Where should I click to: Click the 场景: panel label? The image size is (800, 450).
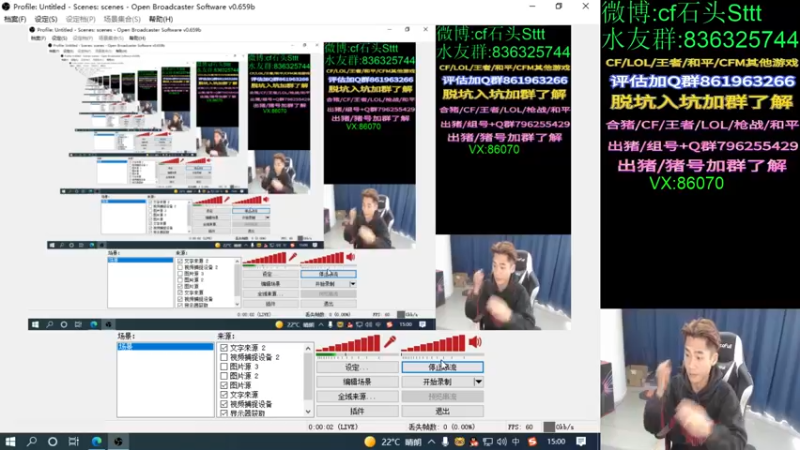pos(126,336)
